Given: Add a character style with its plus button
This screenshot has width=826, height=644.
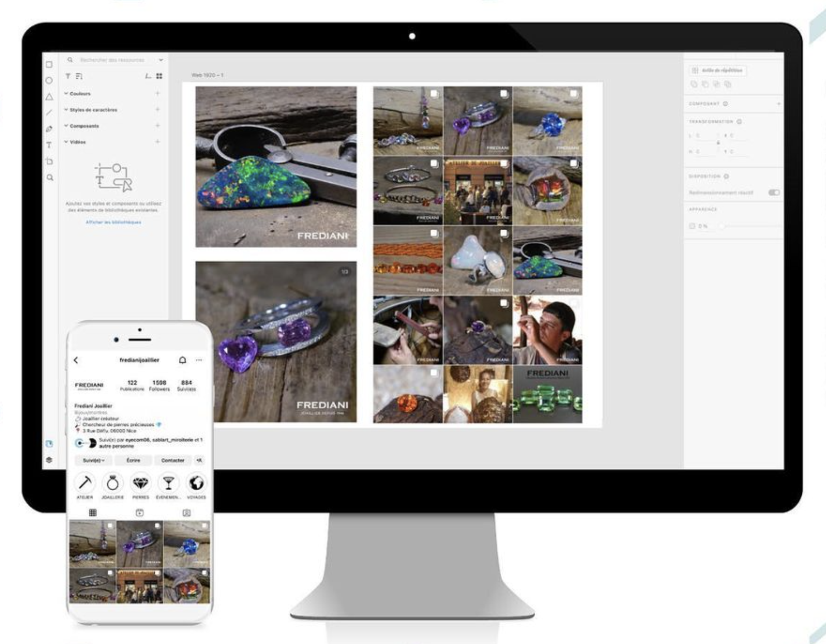Looking at the screenshot, I should (157, 109).
